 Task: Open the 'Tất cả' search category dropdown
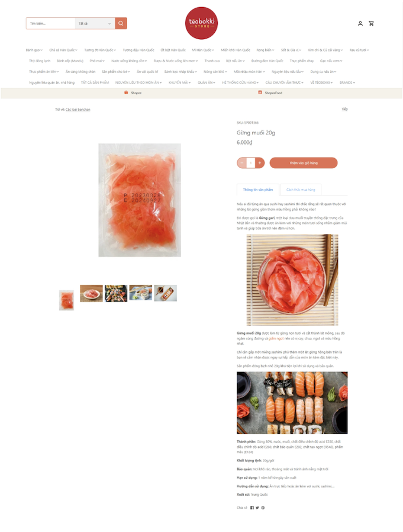click(95, 24)
